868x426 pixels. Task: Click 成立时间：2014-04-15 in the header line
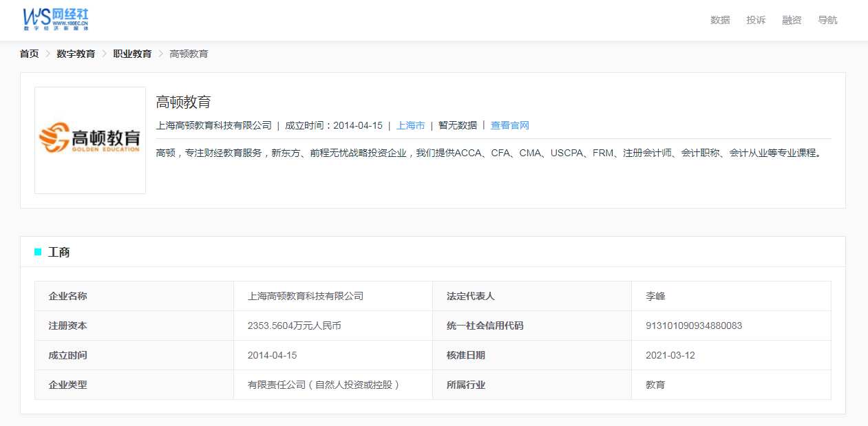334,125
